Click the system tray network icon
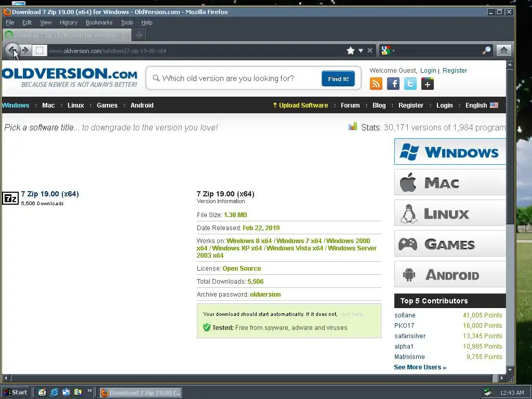The height and width of the screenshot is (399, 532). tap(488, 393)
